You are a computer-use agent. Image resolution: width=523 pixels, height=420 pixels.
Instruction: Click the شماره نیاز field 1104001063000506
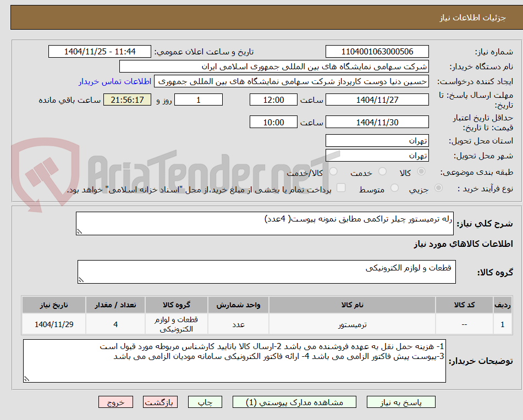point(377,52)
